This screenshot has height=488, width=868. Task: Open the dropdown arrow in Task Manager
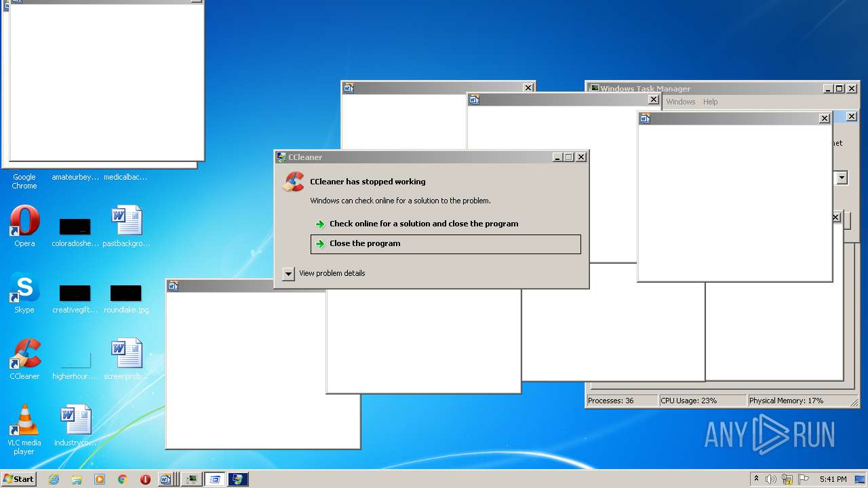842,178
